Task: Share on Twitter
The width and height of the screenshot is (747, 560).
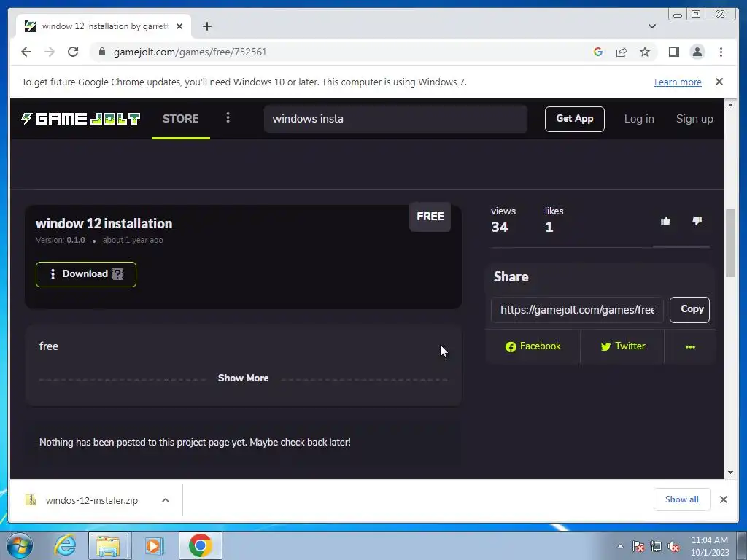Action: point(623,346)
